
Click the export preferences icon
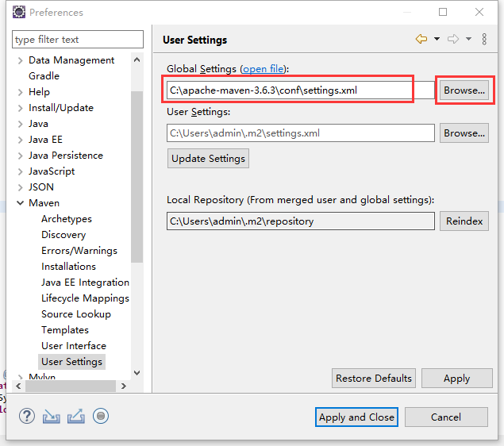coord(76,416)
